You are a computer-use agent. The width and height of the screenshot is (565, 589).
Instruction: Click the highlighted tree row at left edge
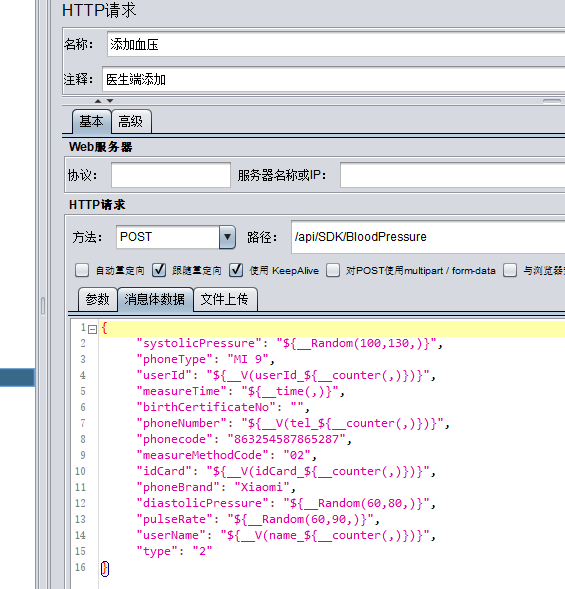[17, 377]
